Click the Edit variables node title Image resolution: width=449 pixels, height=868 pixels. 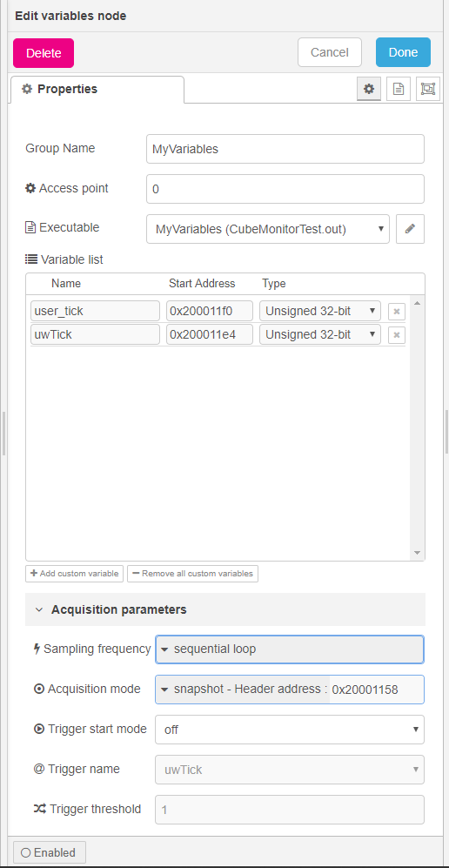click(x=70, y=16)
